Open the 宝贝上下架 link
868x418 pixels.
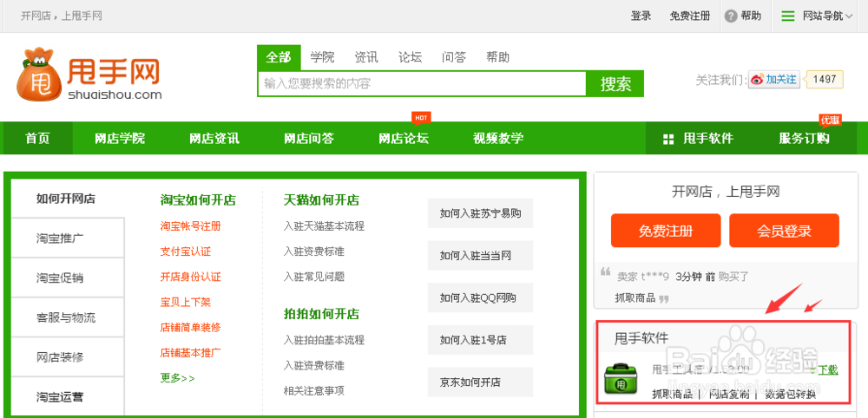[186, 303]
